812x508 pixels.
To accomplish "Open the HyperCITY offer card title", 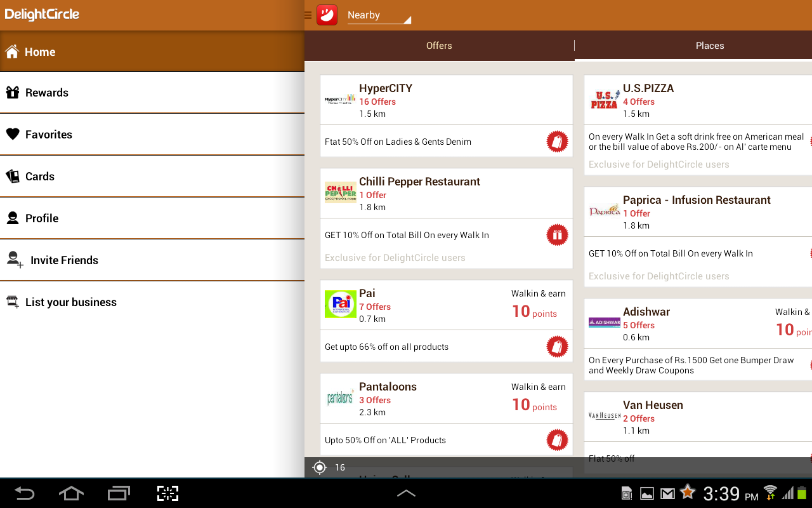I will click(386, 88).
